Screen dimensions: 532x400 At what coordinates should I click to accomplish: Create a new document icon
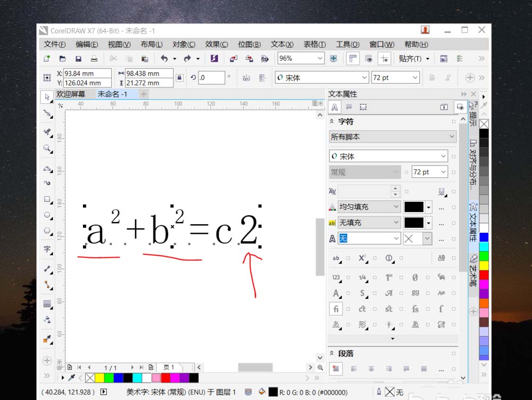click(47, 59)
